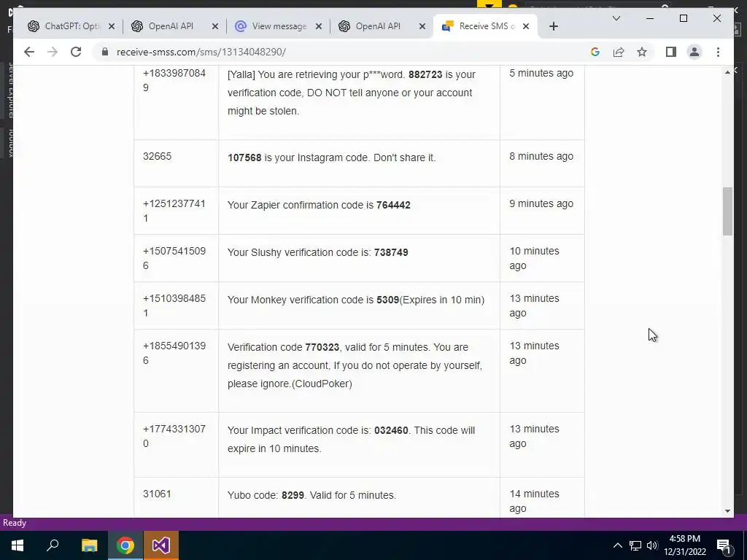Close the first OpenAI API tab
The image size is (747, 560).
(215, 26)
